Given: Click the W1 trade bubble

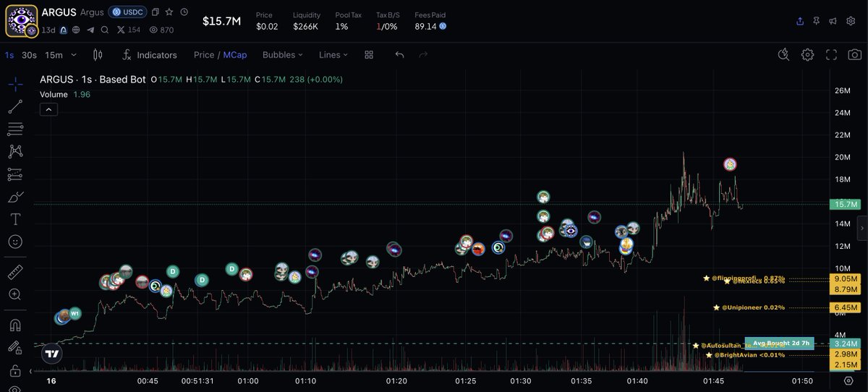Looking at the screenshot, I should [x=75, y=313].
